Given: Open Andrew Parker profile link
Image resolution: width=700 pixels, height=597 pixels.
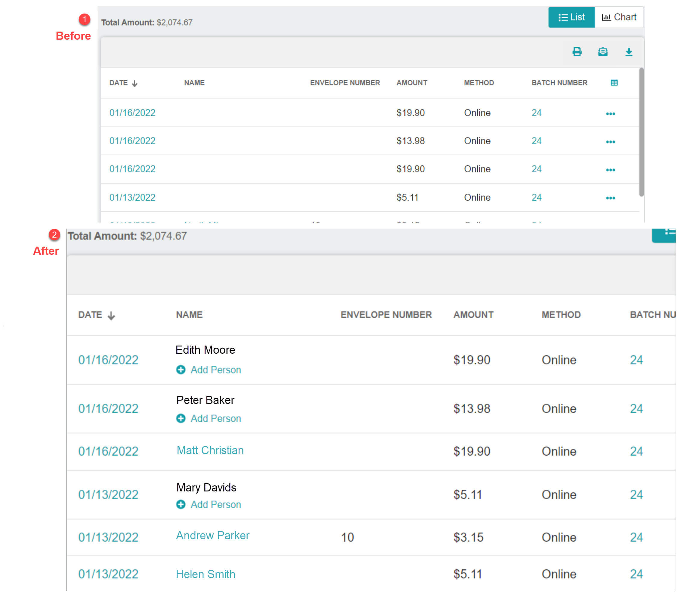Looking at the screenshot, I should point(212,536).
